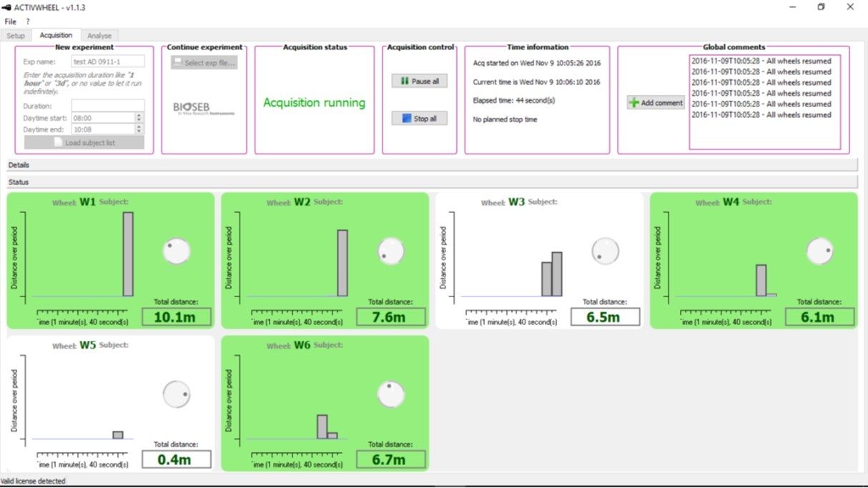Click the Bioseb logo
The height and width of the screenshot is (488, 868).
click(x=204, y=108)
